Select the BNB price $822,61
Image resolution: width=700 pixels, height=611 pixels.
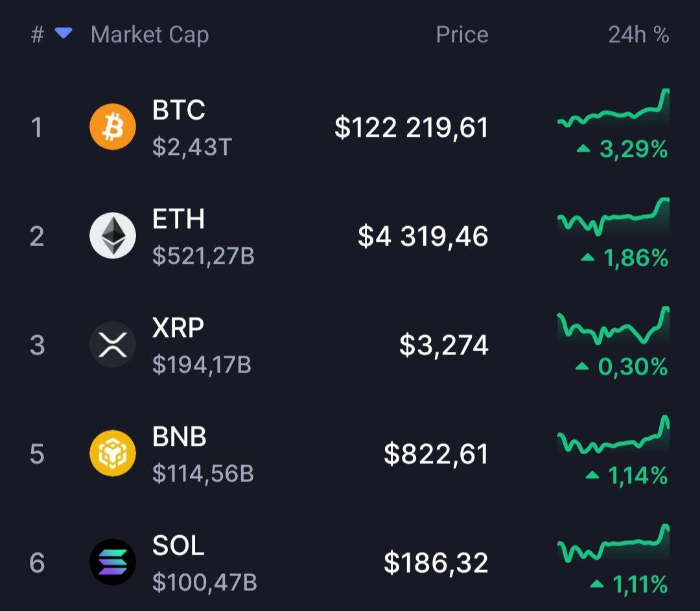pos(436,454)
